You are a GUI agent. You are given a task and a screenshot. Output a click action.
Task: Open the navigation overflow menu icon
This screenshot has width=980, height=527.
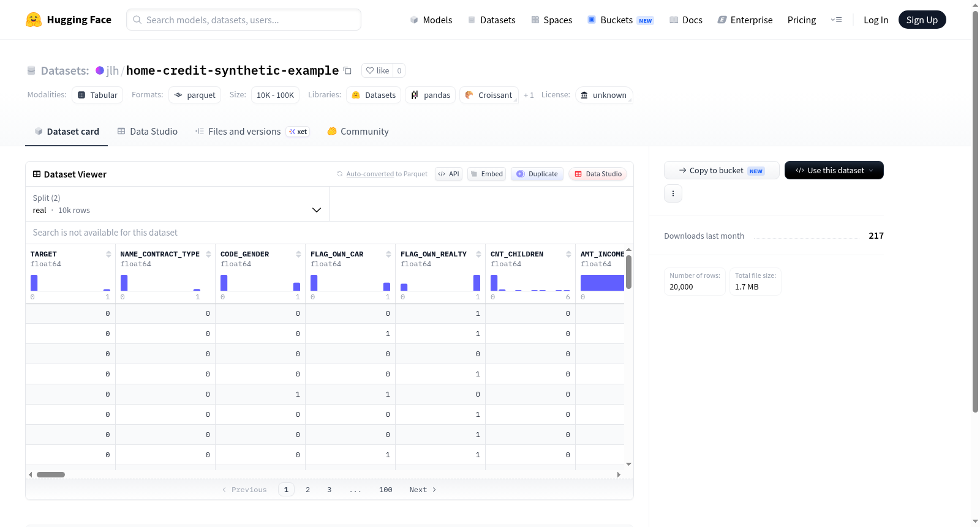[836, 20]
